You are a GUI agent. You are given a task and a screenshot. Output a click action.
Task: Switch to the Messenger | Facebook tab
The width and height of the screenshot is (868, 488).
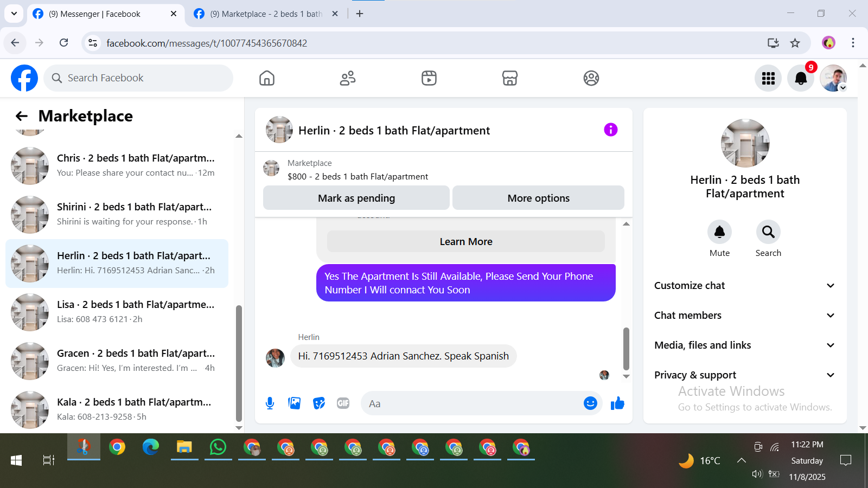tap(106, 14)
